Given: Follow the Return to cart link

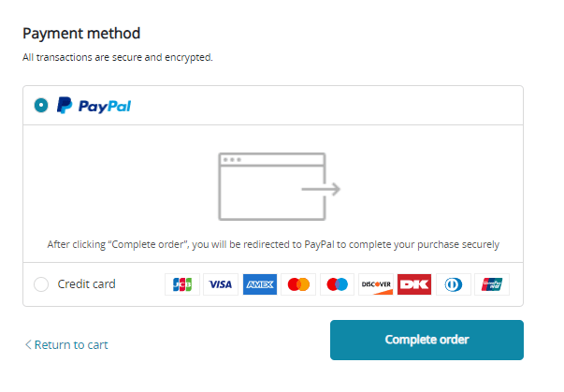Looking at the screenshot, I should [71, 345].
